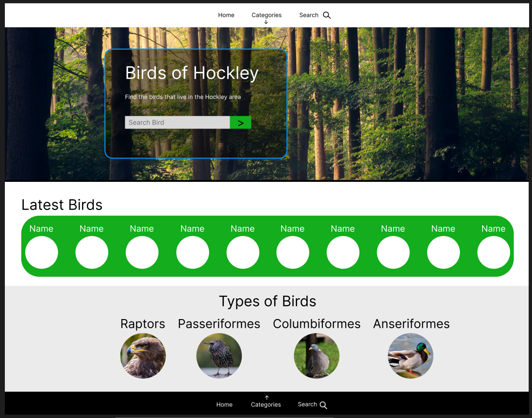The image size is (532, 418).
Task: Submit search with green arrow button
Action: (241, 123)
